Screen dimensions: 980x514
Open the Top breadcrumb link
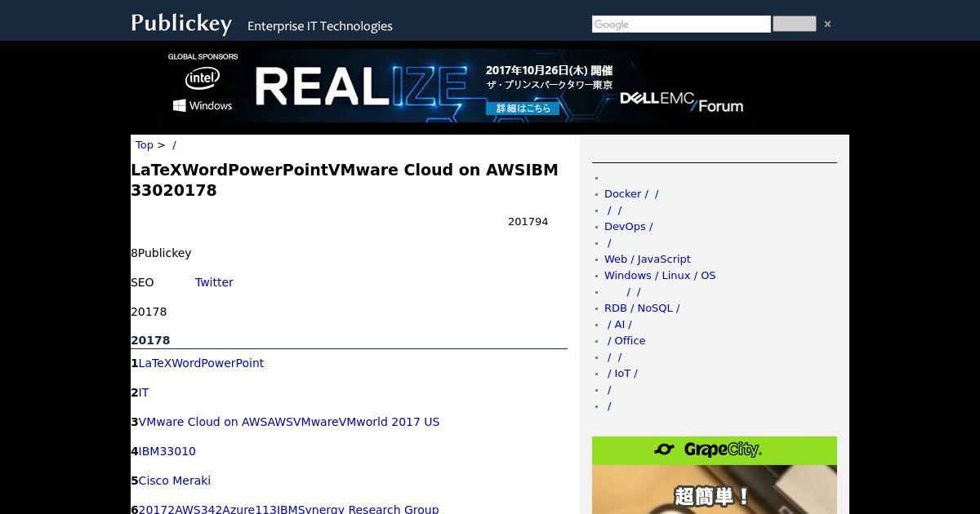(x=145, y=145)
